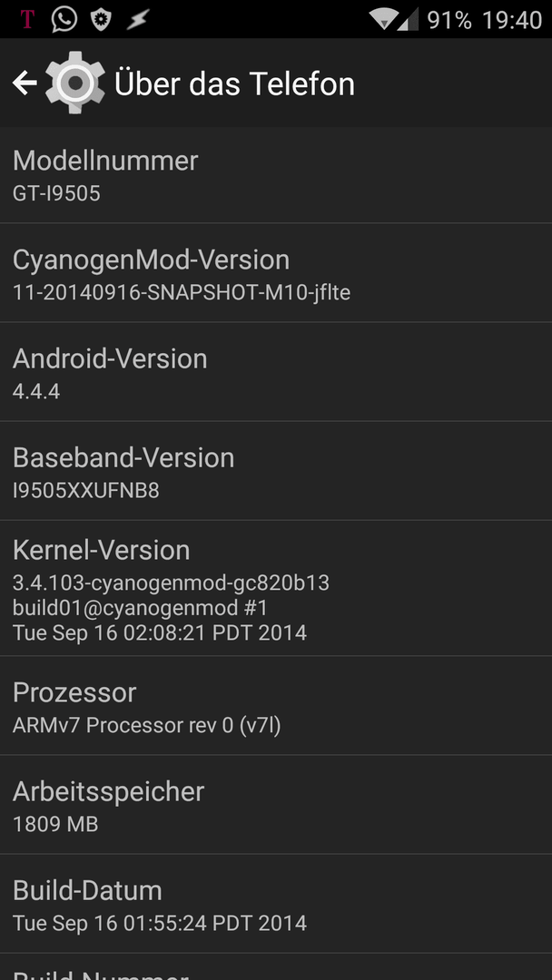The image size is (552, 980).
Task: Tap the Telekom T status icon
Action: click(x=27, y=19)
